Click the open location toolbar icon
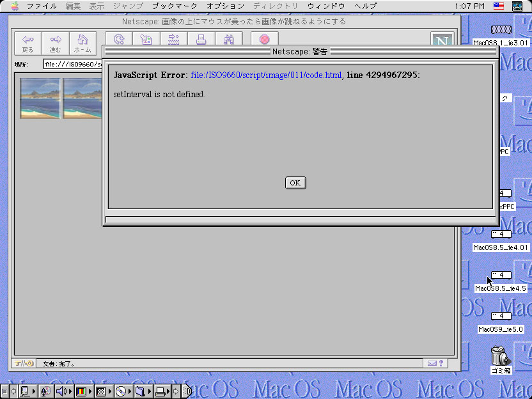Screen dimensions: 532x399 coord(174,39)
